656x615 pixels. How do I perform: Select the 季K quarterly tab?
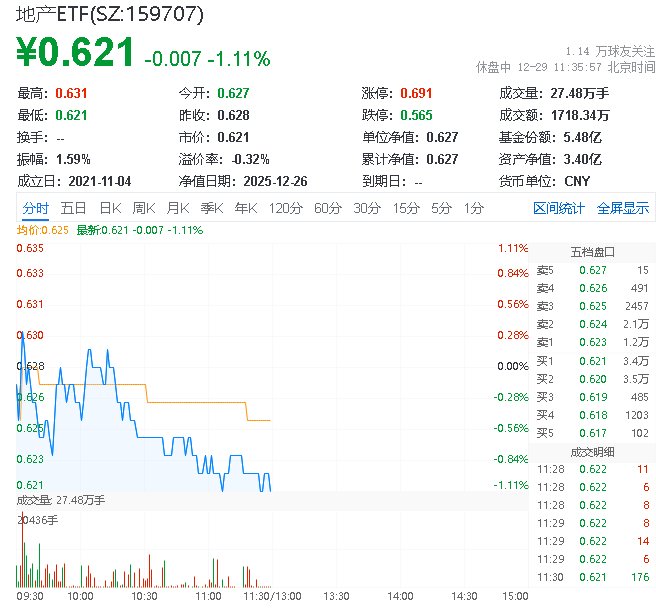click(x=211, y=208)
